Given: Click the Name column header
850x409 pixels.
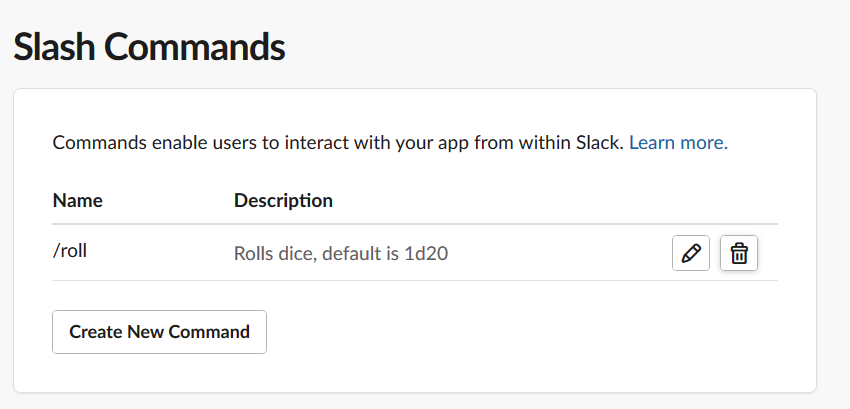Looking at the screenshot, I should coord(77,200).
